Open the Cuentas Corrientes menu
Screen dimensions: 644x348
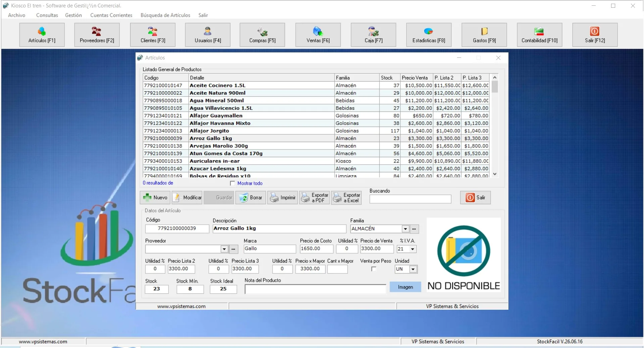111,15
